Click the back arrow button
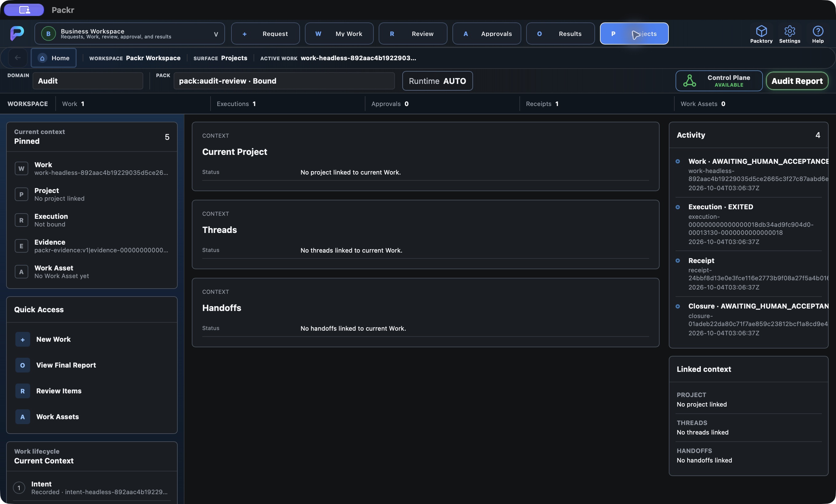 click(18, 58)
